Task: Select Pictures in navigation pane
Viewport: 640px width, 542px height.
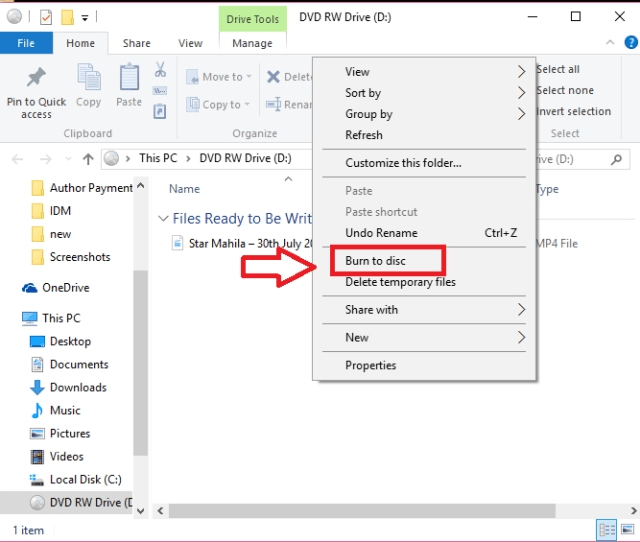Action: pyautogui.click(x=61, y=433)
